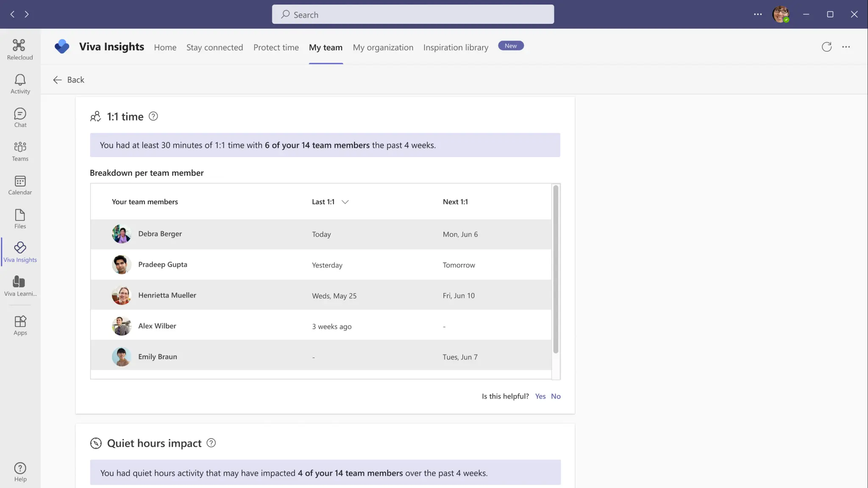Click the help icon beside 1:1 time

pos(153,116)
